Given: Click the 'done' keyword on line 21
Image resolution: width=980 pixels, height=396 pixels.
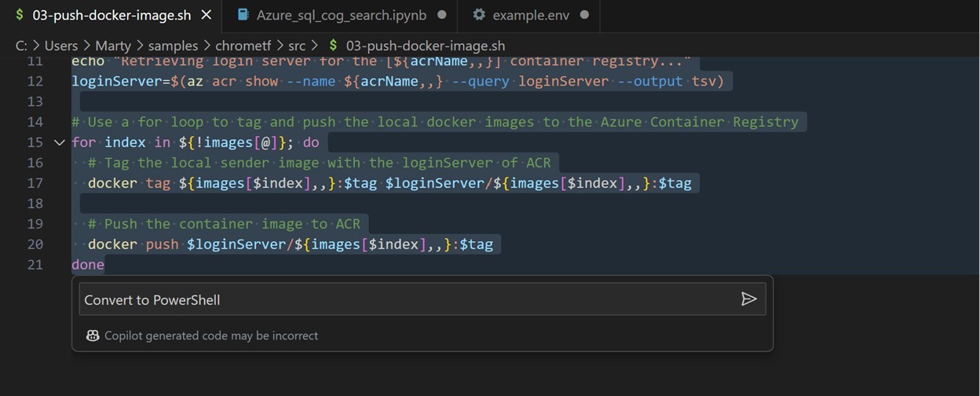Looking at the screenshot, I should pos(88,265).
